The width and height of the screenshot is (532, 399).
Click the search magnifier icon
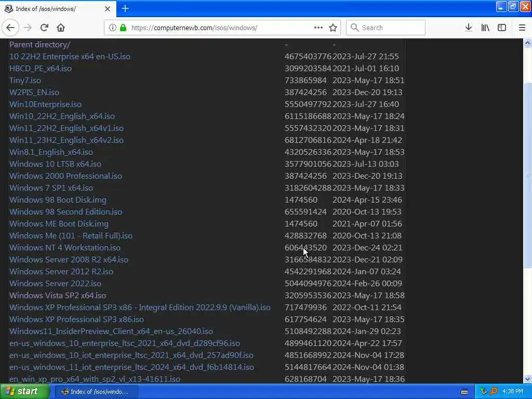[x=354, y=28]
